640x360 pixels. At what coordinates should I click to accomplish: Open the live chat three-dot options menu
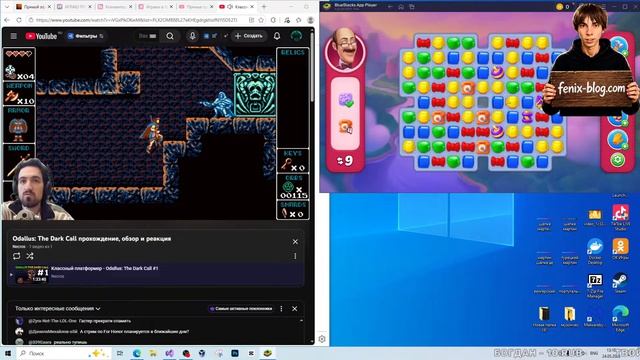(281, 309)
